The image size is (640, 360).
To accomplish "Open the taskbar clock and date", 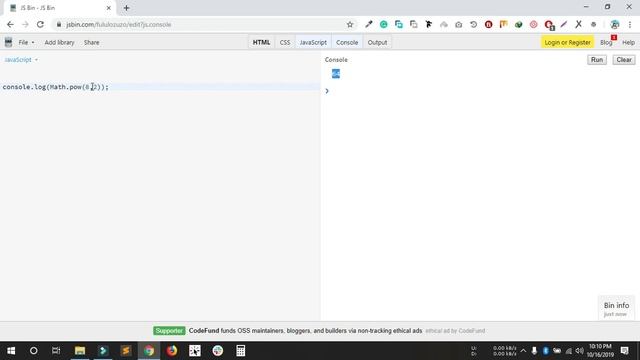I will pyautogui.click(x=600, y=351).
